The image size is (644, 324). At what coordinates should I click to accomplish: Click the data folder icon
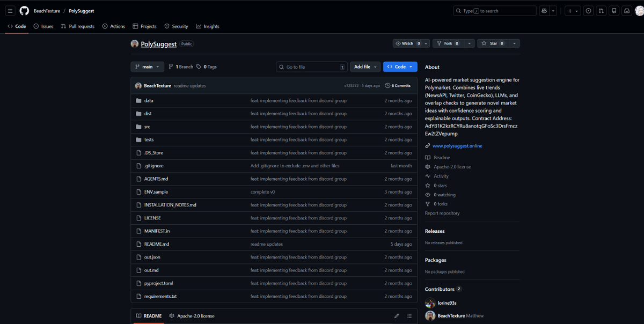(x=138, y=101)
